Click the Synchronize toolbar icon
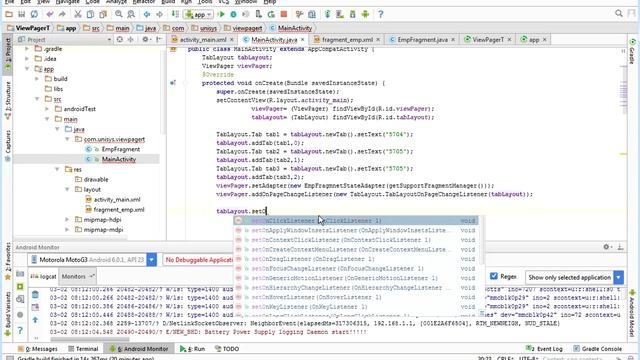Viewport: 640px width, 360px height. tap(34, 14)
